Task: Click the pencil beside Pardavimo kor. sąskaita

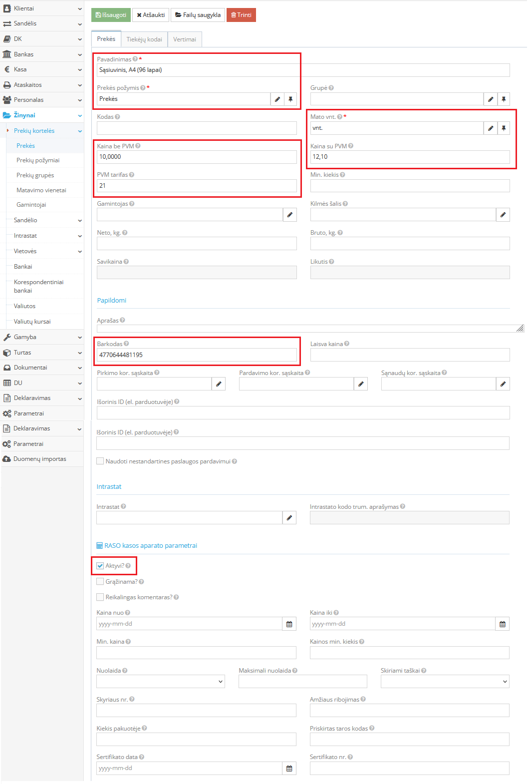Action: point(360,384)
